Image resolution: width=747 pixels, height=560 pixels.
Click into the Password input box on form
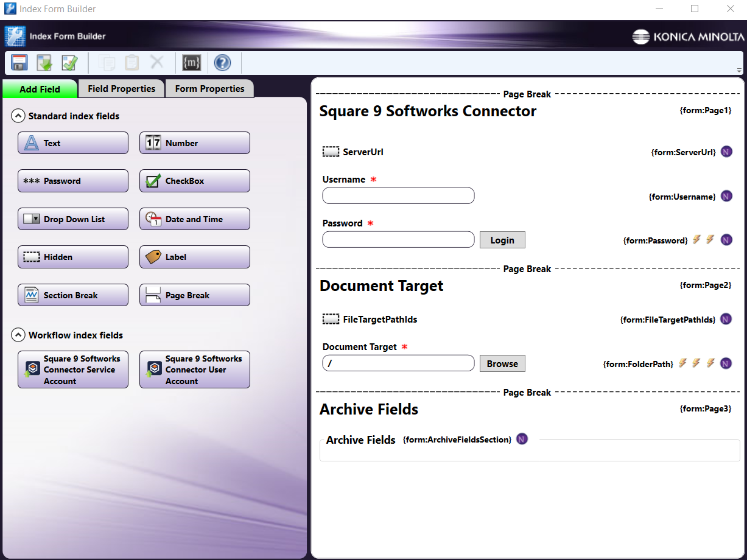tap(398, 240)
